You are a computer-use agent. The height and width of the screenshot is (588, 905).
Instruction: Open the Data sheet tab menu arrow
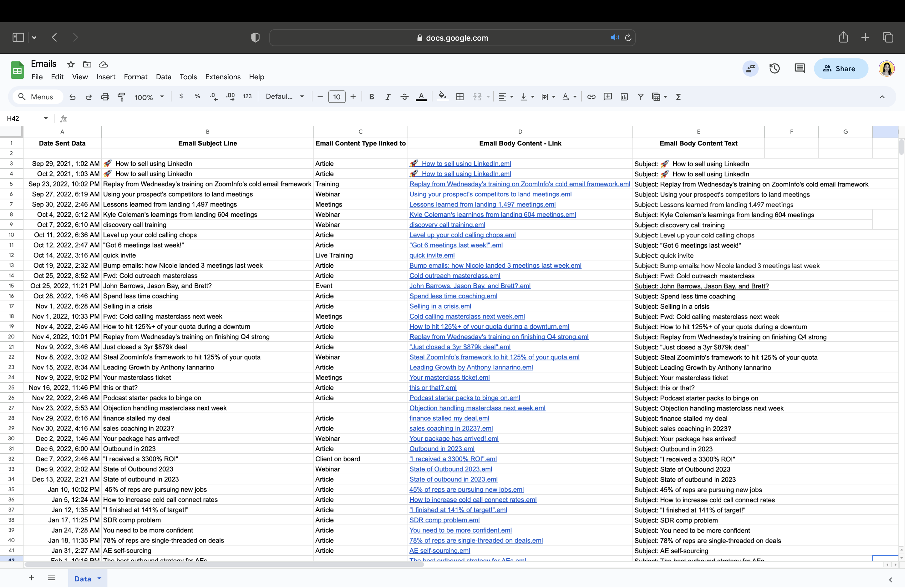(x=100, y=578)
